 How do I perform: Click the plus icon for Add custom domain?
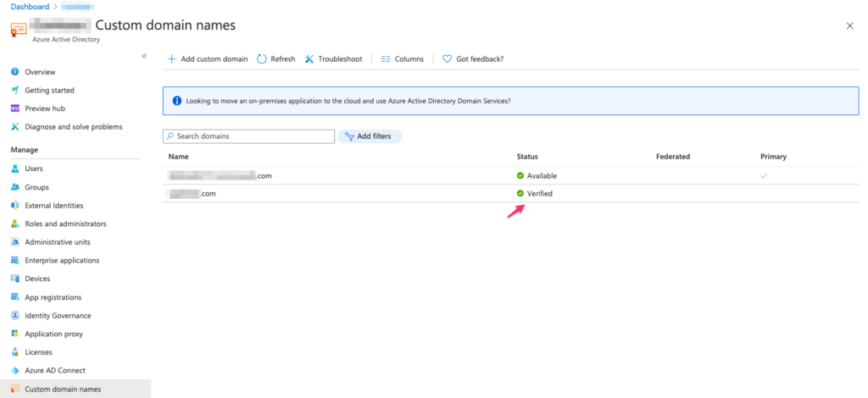tap(171, 58)
